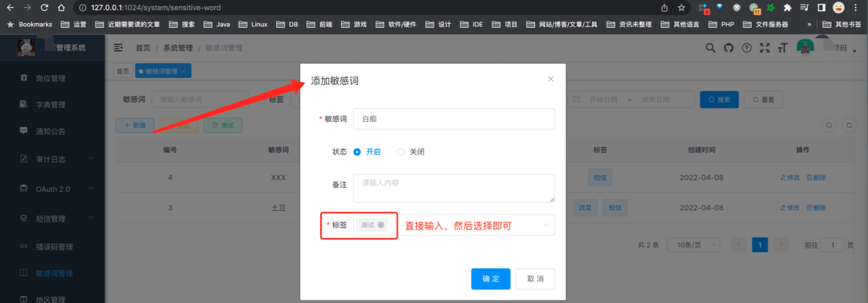Expand the 短信管理 sidebar menu
868x303 pixels.
tap(52, 218)
